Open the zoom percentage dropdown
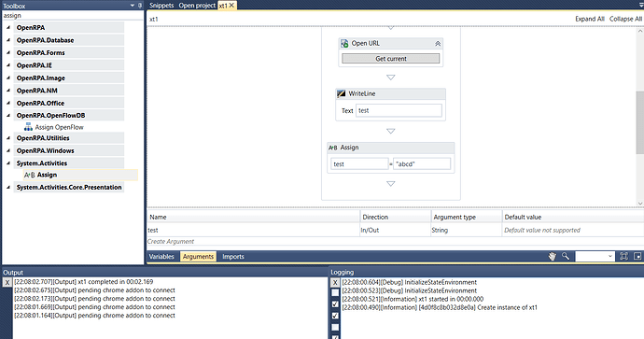 595,257
